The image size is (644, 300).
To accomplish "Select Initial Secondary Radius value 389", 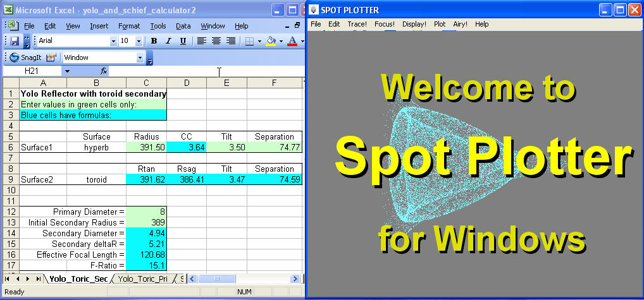I will [146, 222].
